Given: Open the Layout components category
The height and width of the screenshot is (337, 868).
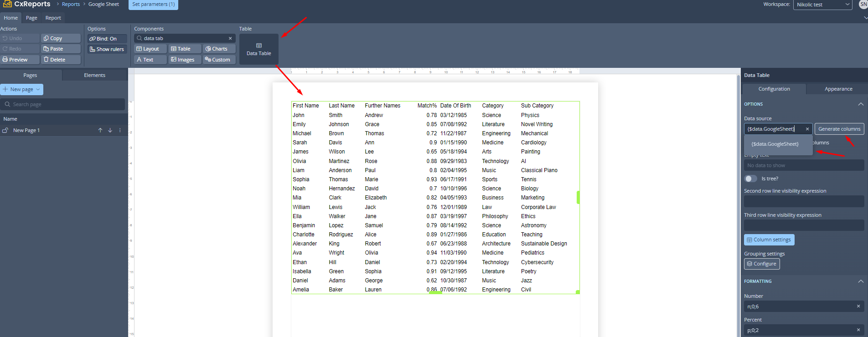Looking at the screenshot, I should click(x=150, y=49).
